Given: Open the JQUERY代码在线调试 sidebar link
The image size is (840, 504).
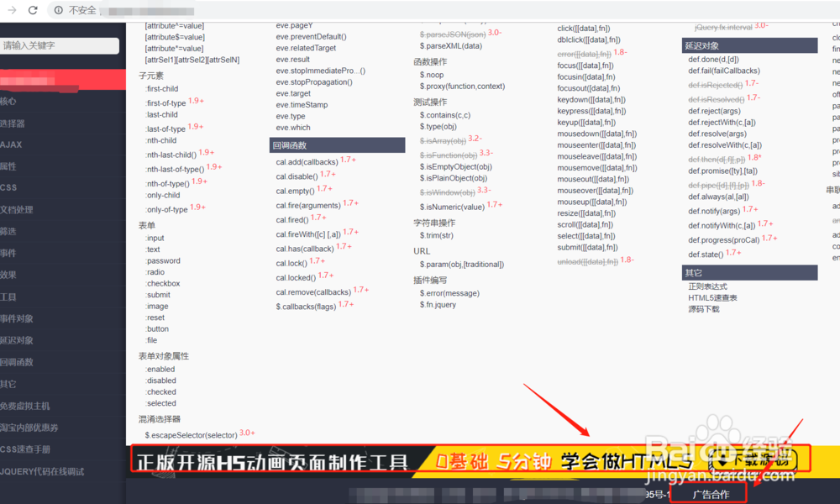Looking at the screenshot, I should point(42,471).
